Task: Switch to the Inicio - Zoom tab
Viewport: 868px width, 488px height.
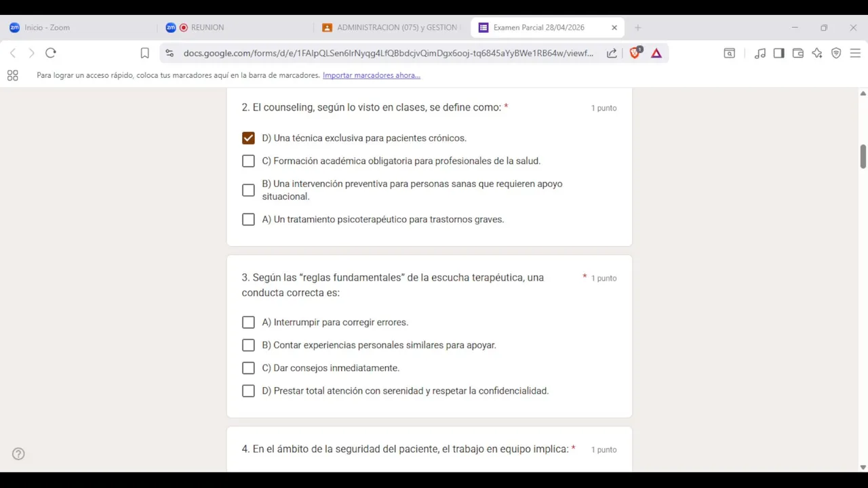Action: 78,28
